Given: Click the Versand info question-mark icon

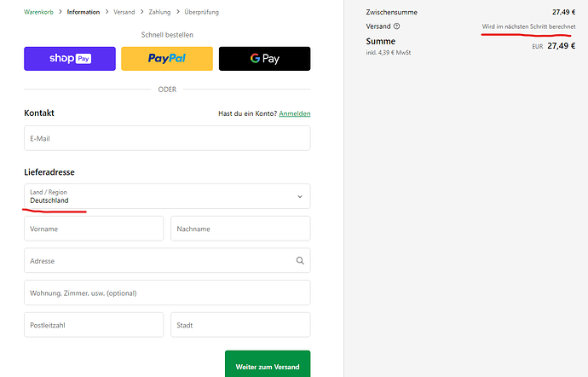Looking at the screenshot, I should tap(396, 26).
